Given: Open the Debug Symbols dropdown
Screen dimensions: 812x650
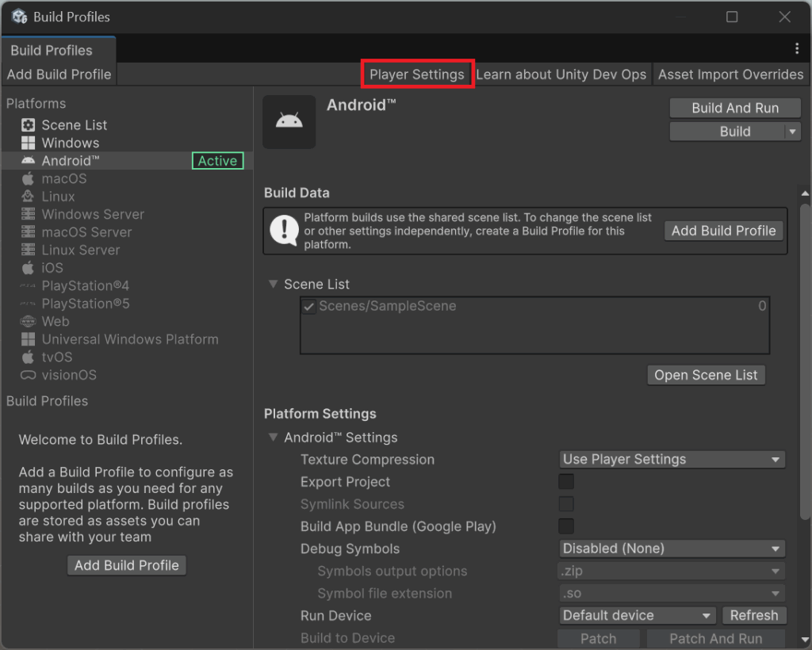Looking at the screenshot, I should 672,548.
